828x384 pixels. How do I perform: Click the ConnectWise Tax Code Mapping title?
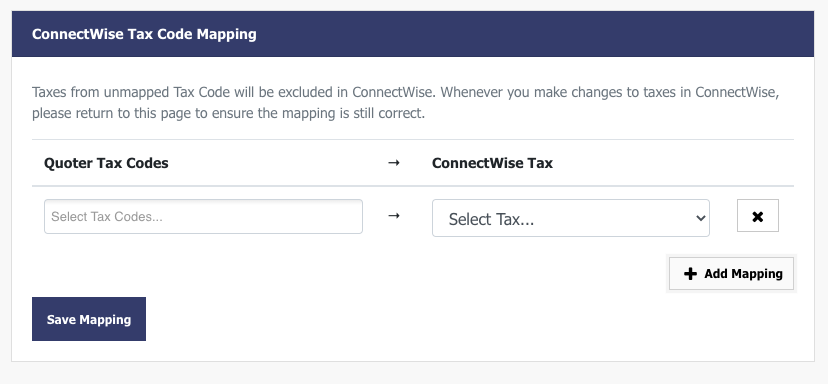144,34
